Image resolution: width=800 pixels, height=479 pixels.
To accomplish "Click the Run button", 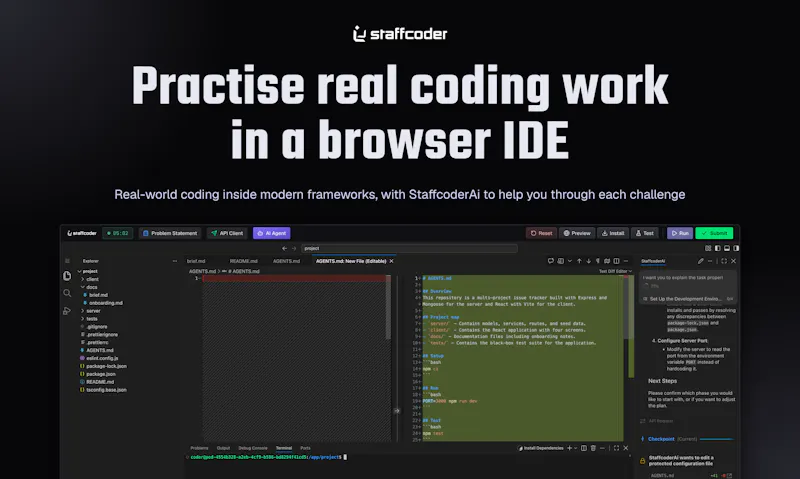I will tap(680, 233).
